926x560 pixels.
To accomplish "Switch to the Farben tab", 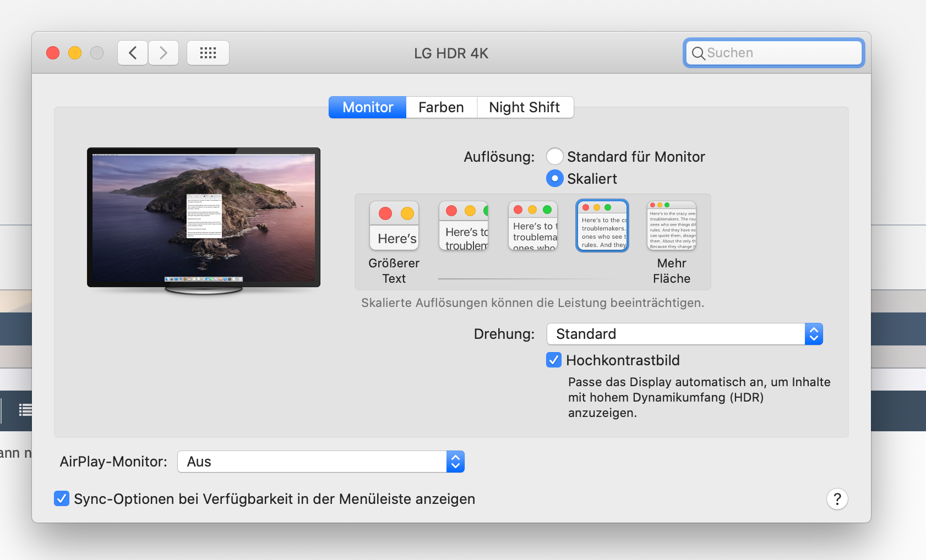I will click(x=442, y=107).
